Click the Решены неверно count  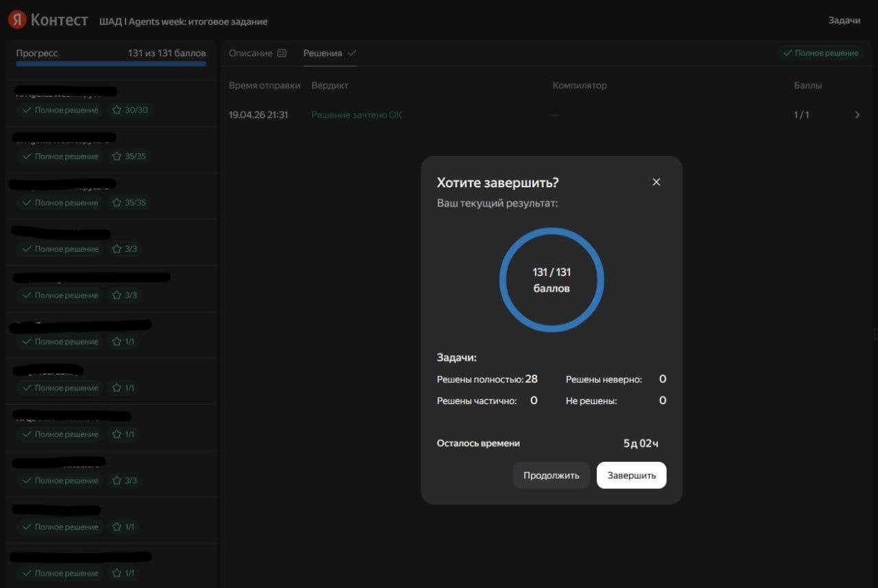click(663, 379)
